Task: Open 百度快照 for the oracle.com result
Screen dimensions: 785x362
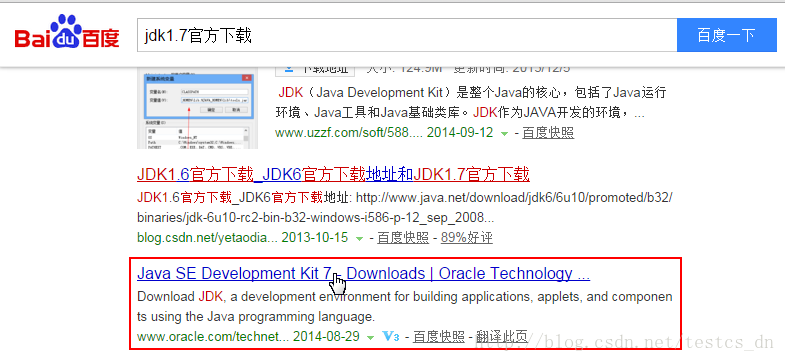Action: point(439,336)
